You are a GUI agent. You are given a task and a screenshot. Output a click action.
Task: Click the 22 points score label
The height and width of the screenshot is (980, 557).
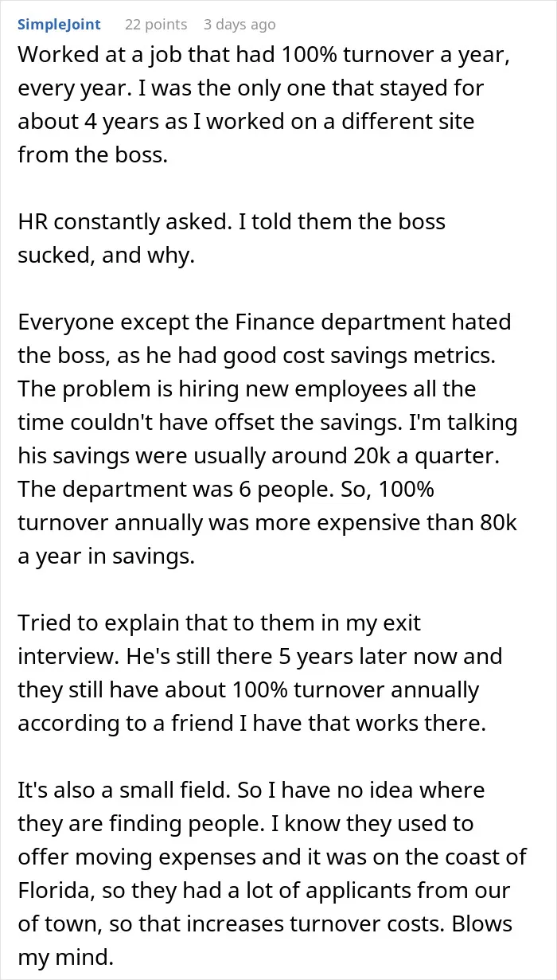(x=156, y=25)
